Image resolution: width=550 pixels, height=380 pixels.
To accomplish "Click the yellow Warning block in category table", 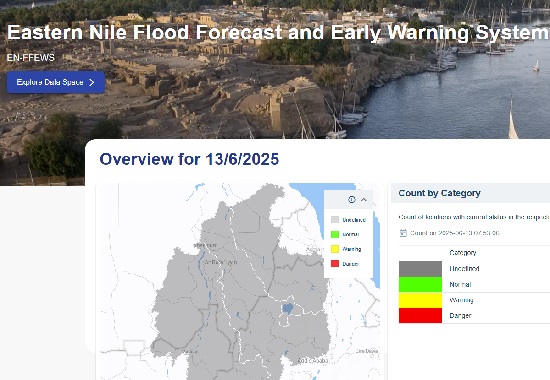I will [x=420, y=300].
